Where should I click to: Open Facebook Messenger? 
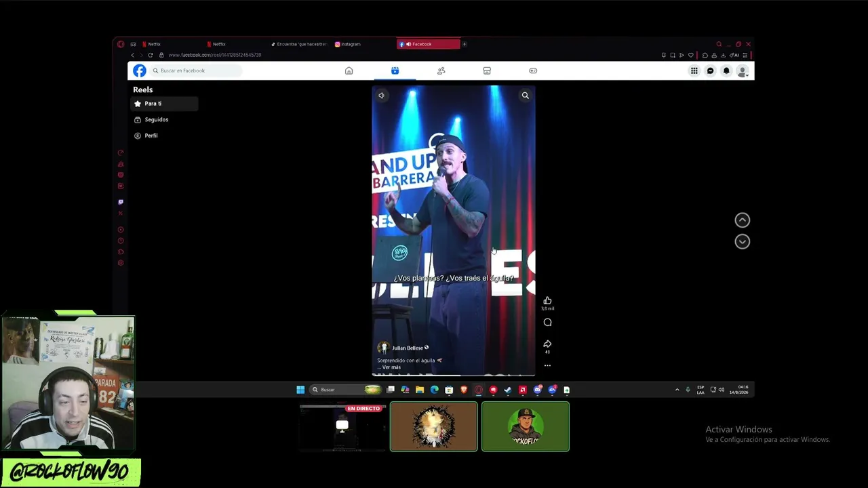(x=710, y=70)
